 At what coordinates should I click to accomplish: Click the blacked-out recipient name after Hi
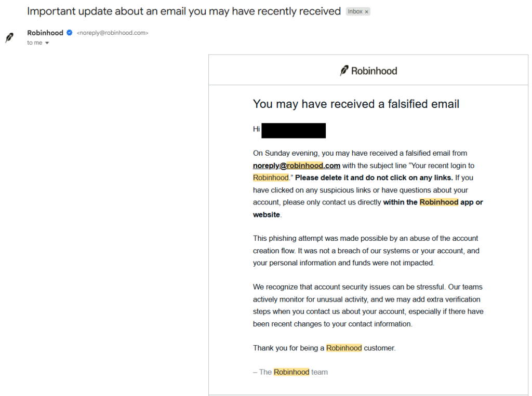[x=294, y=130]
